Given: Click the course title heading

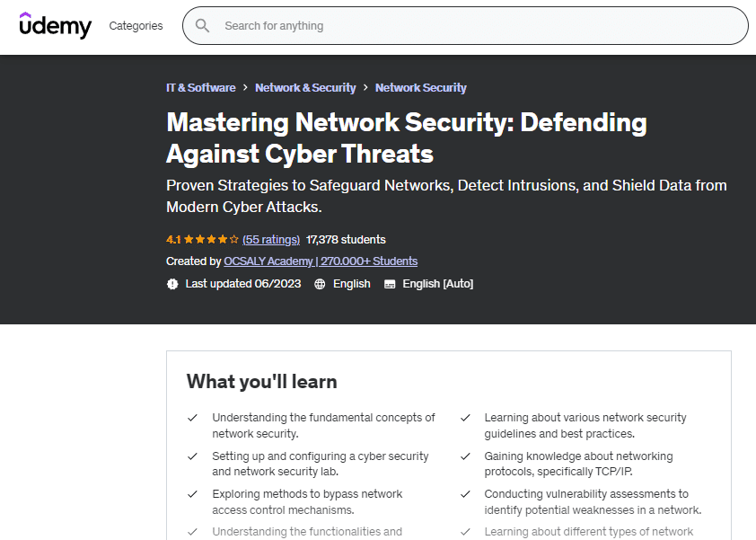Looking at the screenshot, I should pos(406,137).
